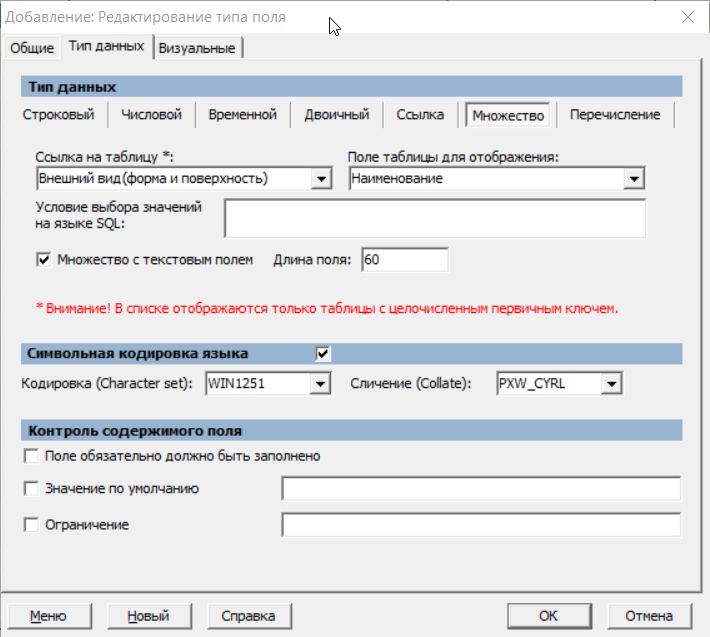Expand the Ссылка на таблицу dropdown

[x=321, y=179]
